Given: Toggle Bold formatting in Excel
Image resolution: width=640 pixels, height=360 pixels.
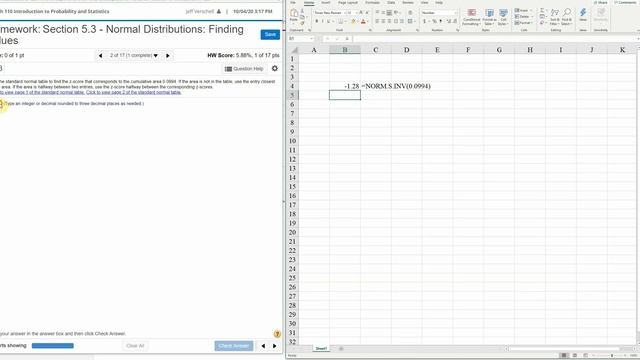Looking at the screenshot, I should pyautogui.click(x=316, y=21).
